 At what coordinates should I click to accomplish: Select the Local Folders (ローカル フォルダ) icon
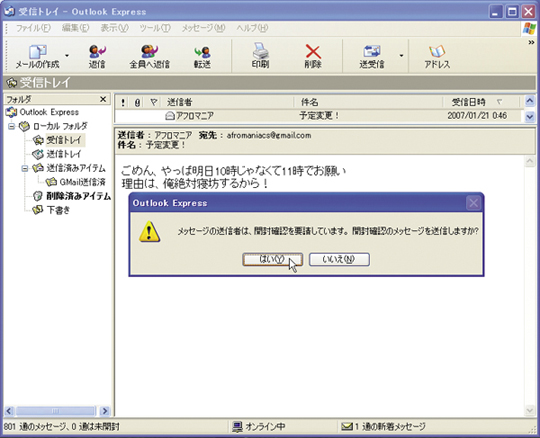[24, 126]
